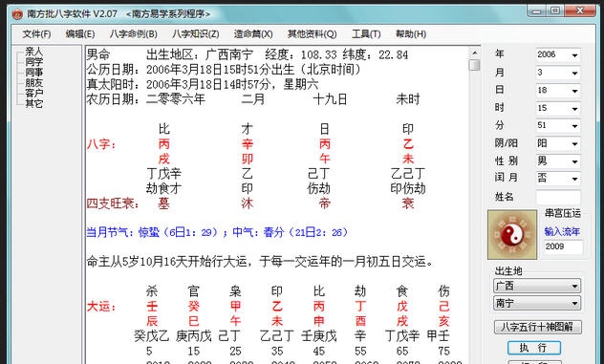Expand the 闰月 leap month dropdown
This screenshot has width=604, height=364.
574,179
